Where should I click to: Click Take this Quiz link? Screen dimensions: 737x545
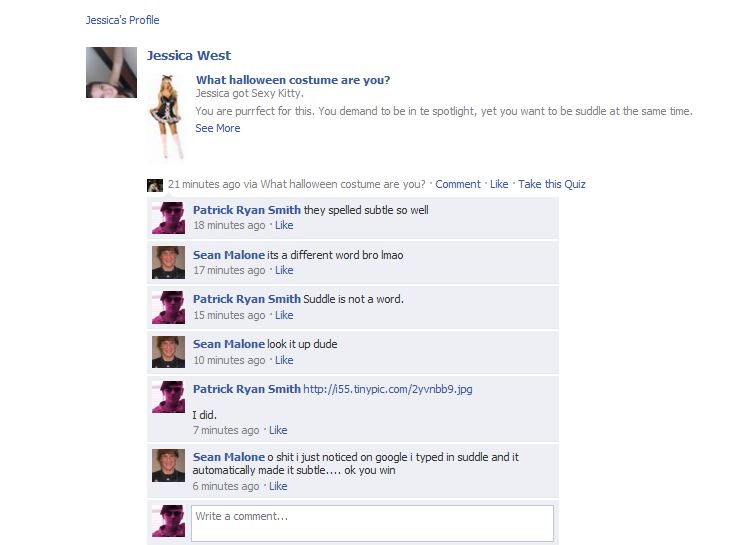pyautogui.click(x=552, y=184)
